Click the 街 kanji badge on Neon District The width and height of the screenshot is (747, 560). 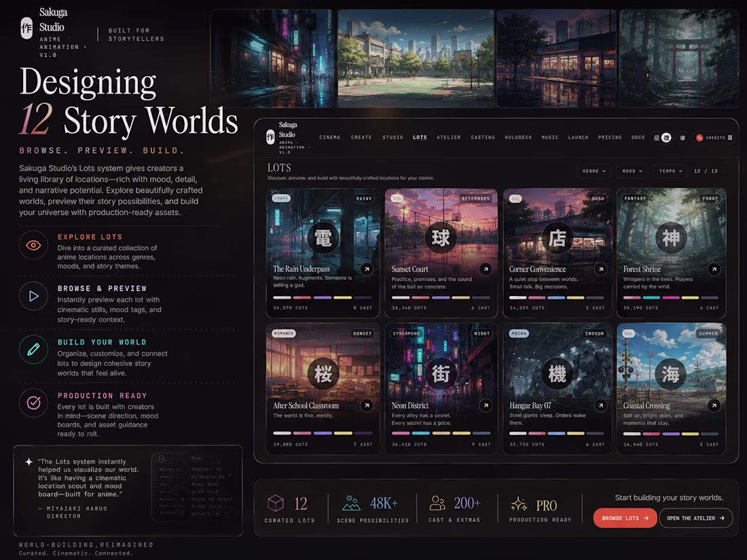pos(441,374)
